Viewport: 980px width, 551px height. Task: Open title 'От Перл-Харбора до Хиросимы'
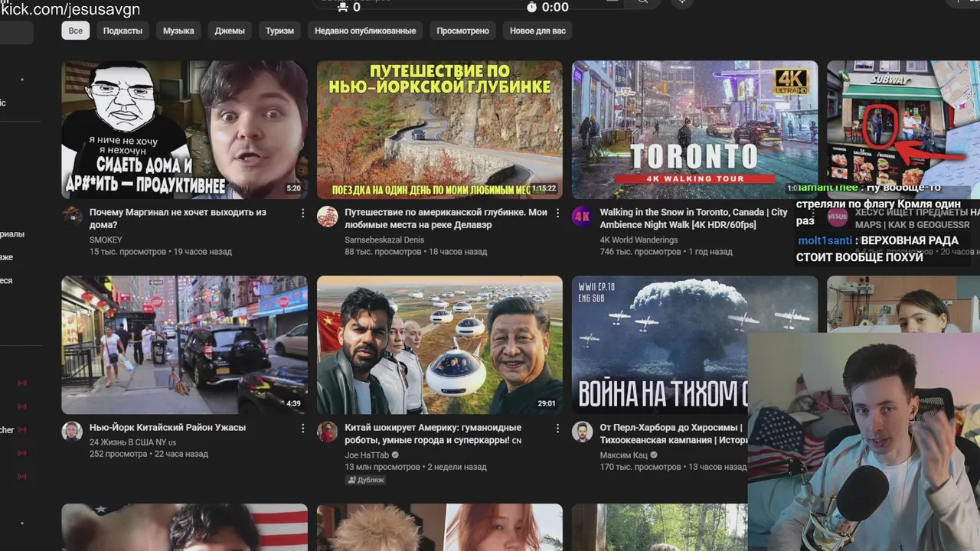[674, 434]
